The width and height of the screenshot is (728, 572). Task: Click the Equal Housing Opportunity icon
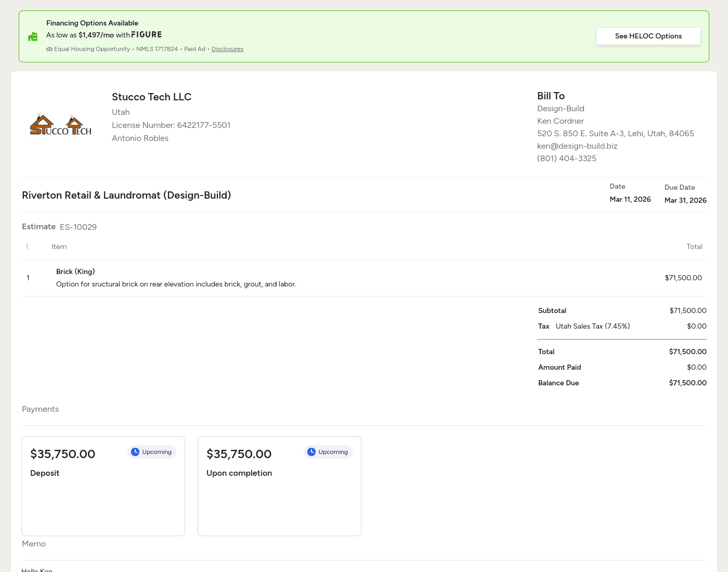[49, 49]
